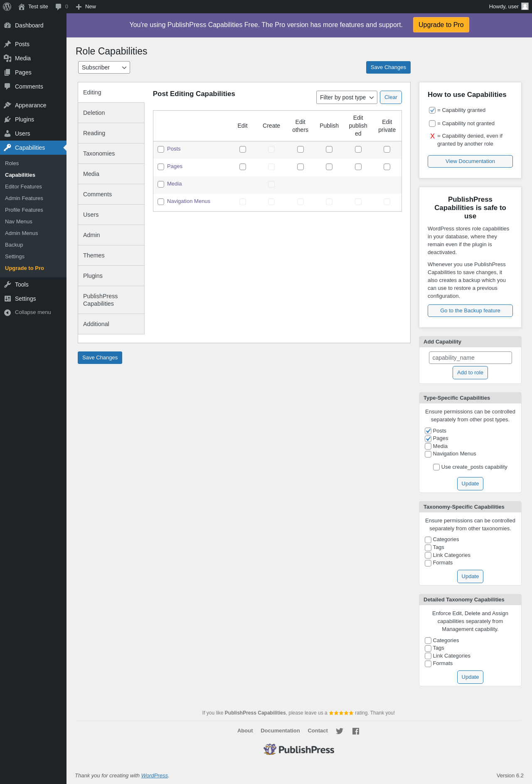Open the Subscriber role dropdown
Viewport: 532px width, 784px height.
[104, 67]
